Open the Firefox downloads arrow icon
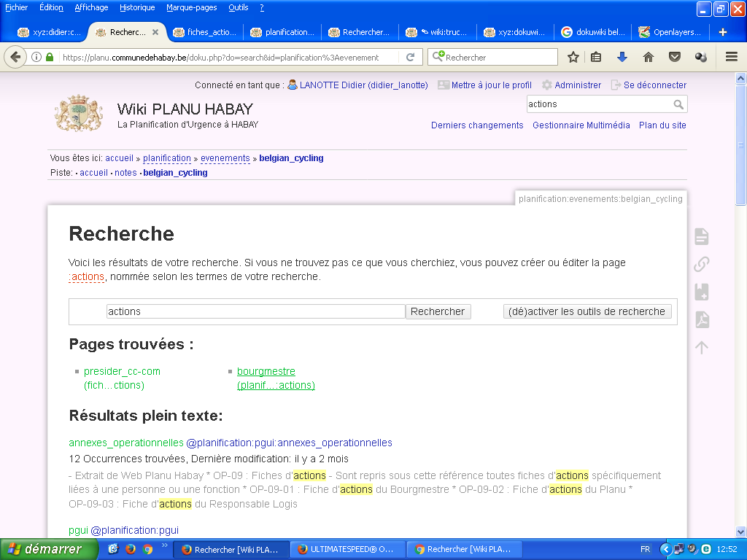Viewport: 747px width, 560px height. click(622, 57)
